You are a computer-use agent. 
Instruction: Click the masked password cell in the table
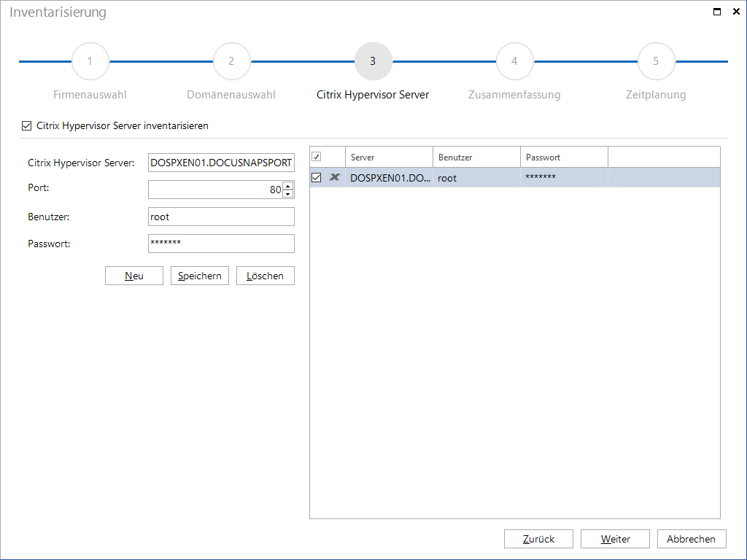point(564,178)
